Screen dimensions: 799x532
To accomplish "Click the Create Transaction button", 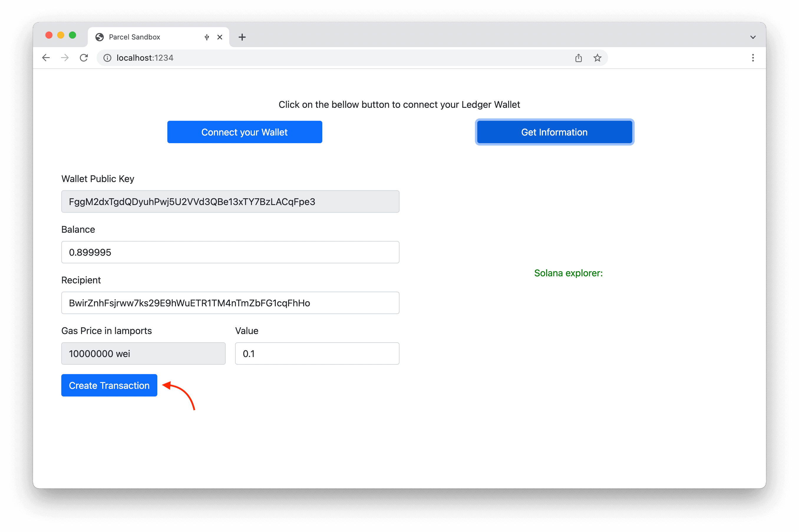I will click(109, 385).
